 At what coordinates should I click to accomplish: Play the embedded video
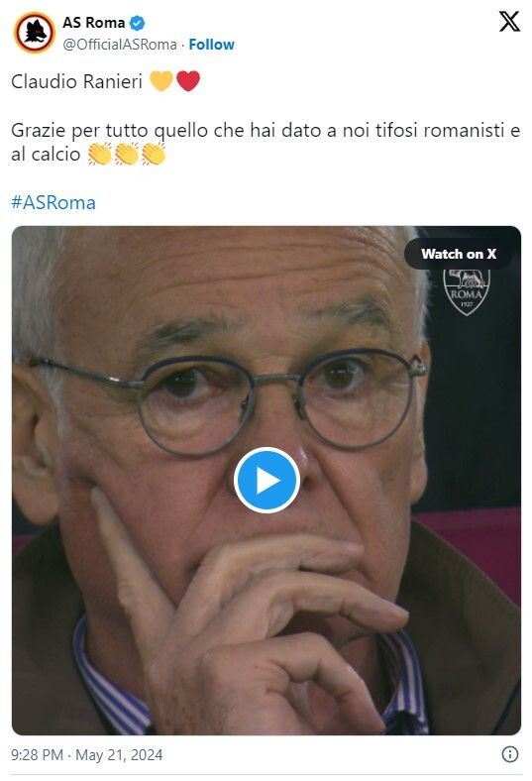pyautogui.click(x=266, y=480)
